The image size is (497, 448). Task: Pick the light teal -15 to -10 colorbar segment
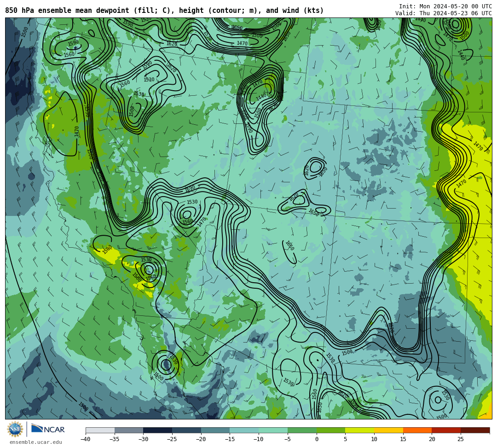click(x=244, y=430)
